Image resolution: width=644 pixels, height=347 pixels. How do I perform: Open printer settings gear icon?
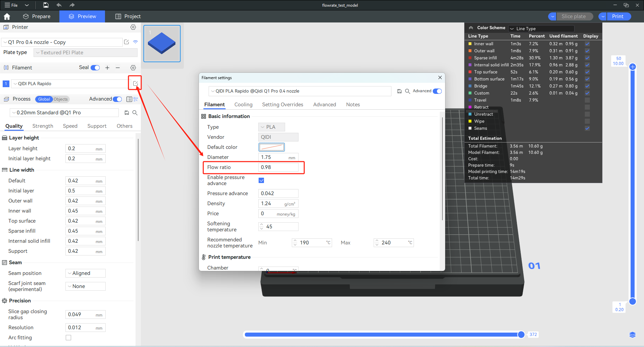pyautogui.click(x=133, y=27)
